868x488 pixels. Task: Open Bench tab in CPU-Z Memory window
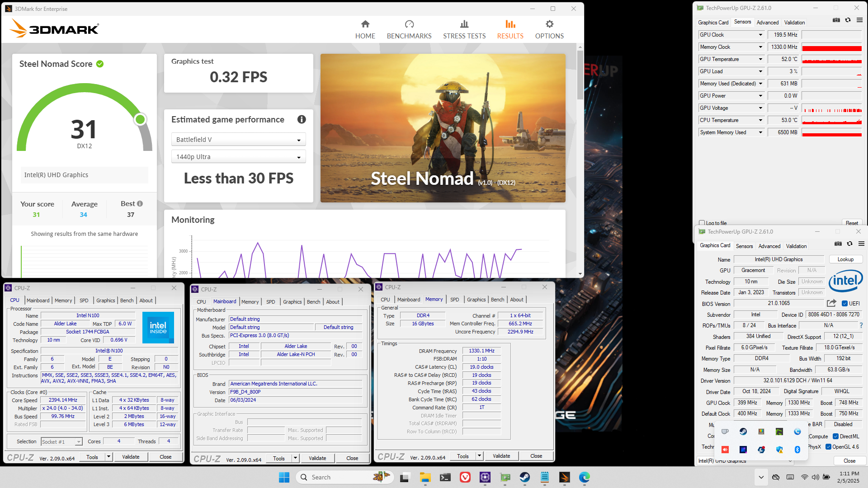(x=497, y=300)
